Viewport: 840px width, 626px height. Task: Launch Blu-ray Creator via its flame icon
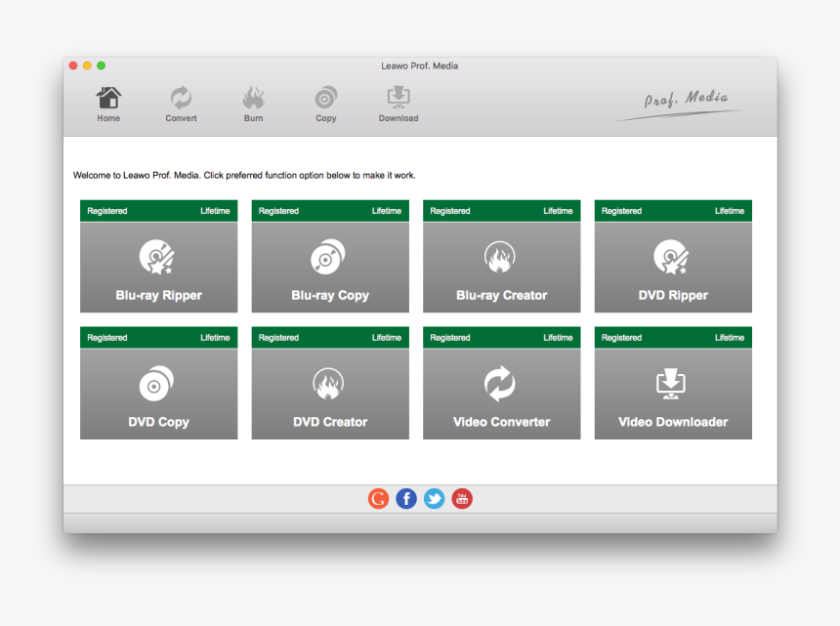pyautogui.click(x=500, y=257)
